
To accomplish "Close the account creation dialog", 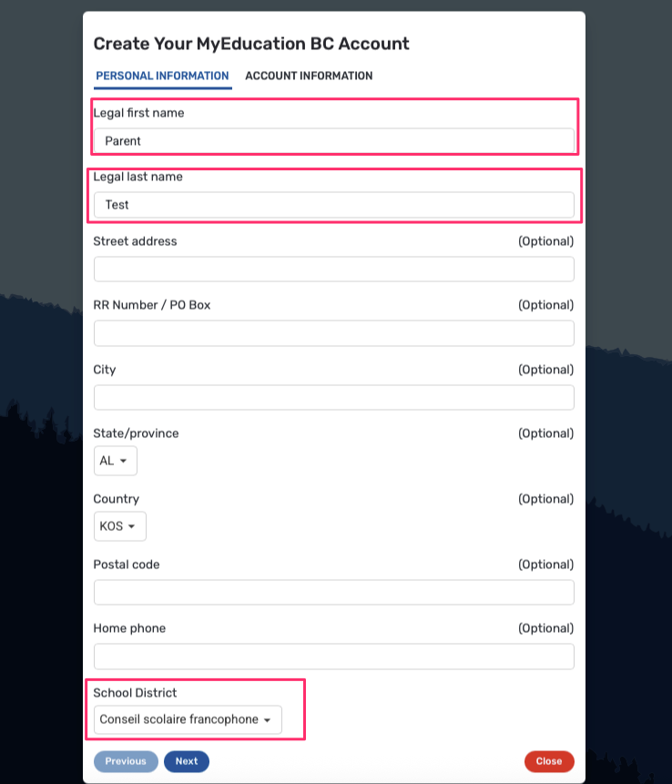I will tap(549, 761).
